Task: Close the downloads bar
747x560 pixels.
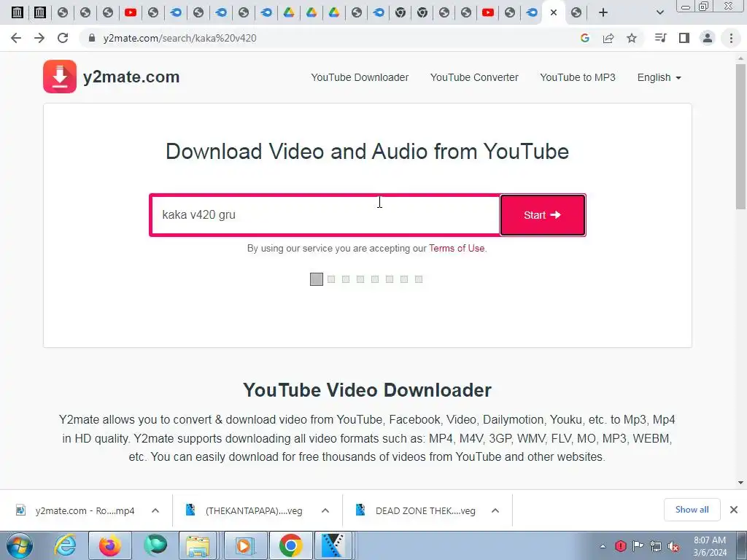Action: point(734,510)
